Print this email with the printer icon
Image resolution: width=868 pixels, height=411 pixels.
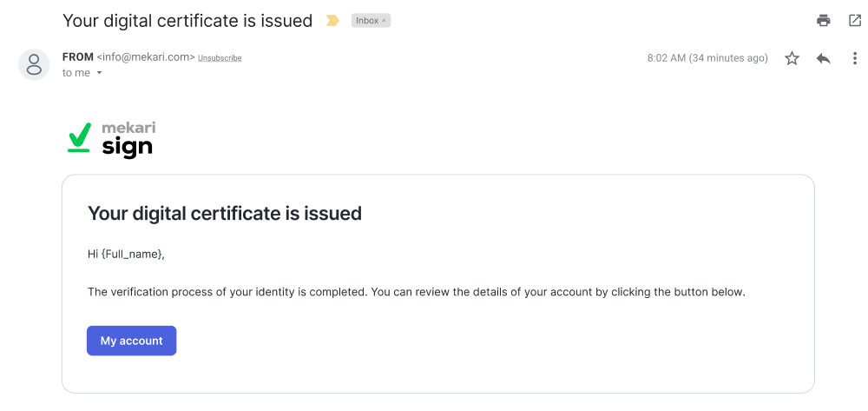824,20
